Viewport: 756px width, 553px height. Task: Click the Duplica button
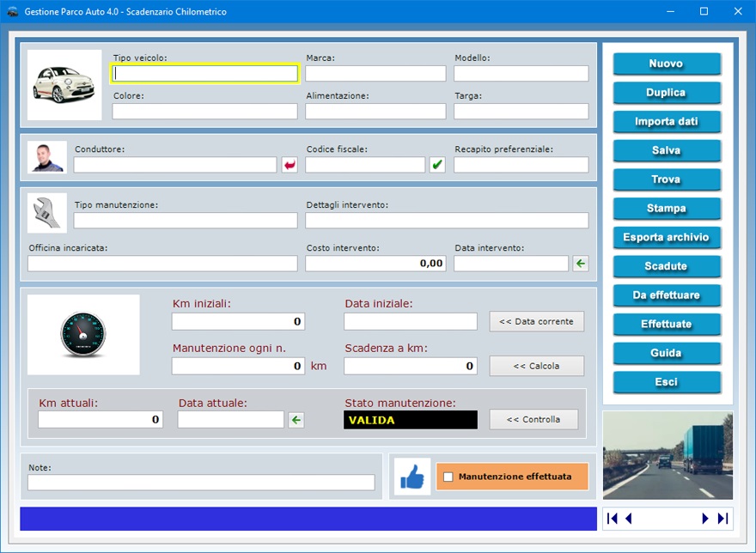point(667,93)
